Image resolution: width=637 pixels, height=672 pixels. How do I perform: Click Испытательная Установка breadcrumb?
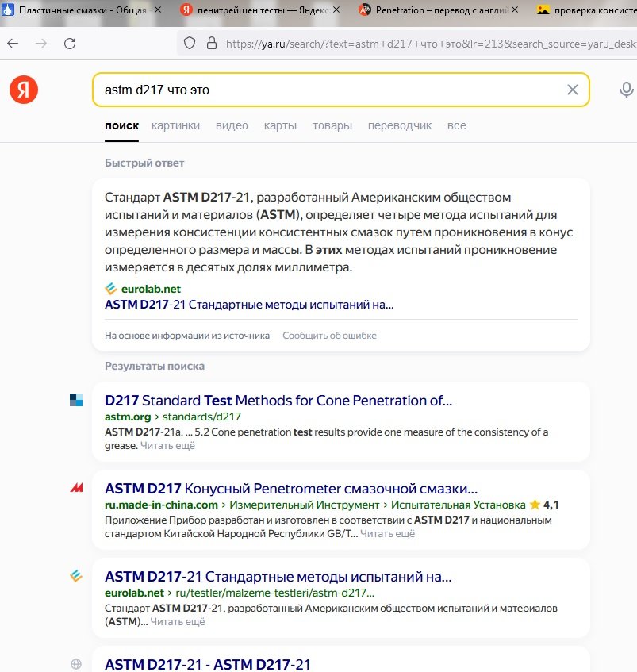[458, 505]
